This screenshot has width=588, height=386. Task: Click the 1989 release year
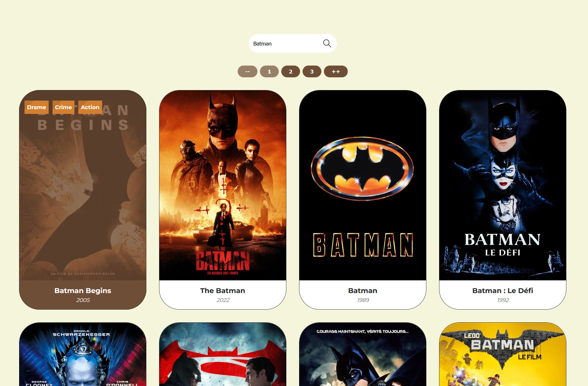pyautogui.click(x=363, y=300)
